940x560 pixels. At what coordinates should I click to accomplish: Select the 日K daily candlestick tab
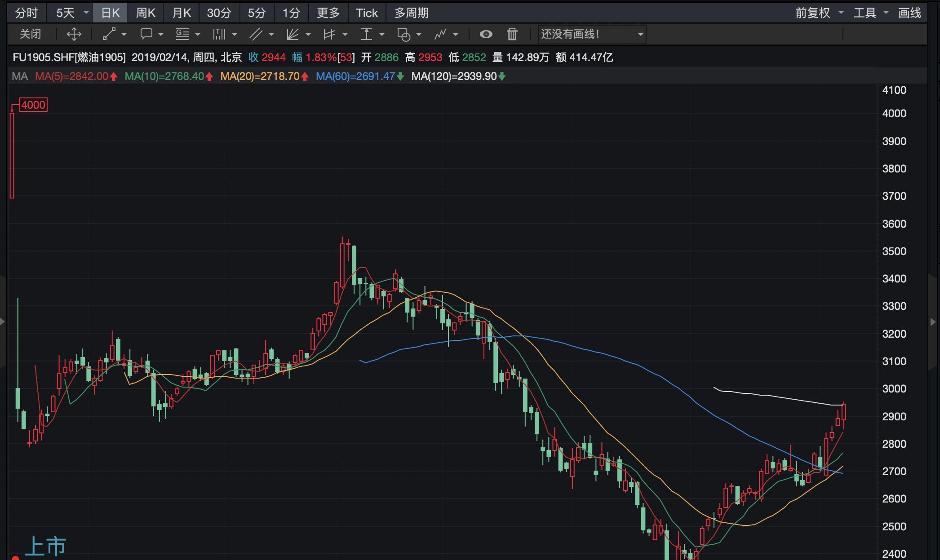pos(110,13)
